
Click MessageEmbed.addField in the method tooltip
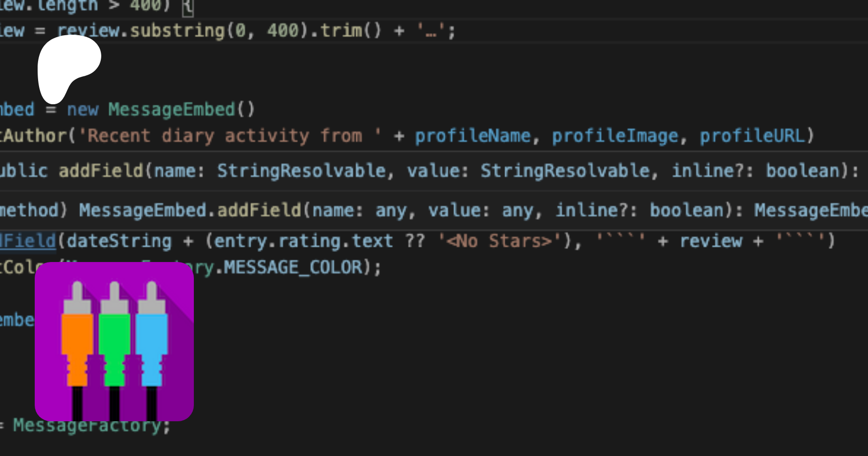pos(190,210)
